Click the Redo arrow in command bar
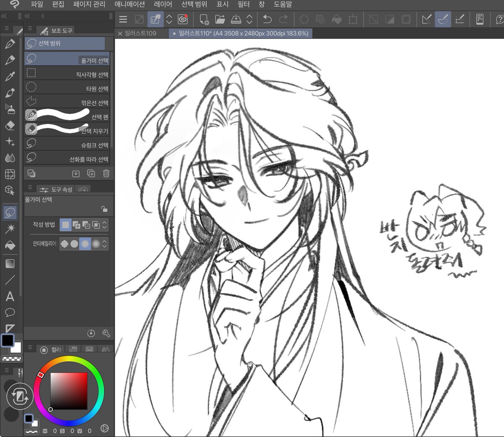The image size is (504, 437). click(284, 19)
